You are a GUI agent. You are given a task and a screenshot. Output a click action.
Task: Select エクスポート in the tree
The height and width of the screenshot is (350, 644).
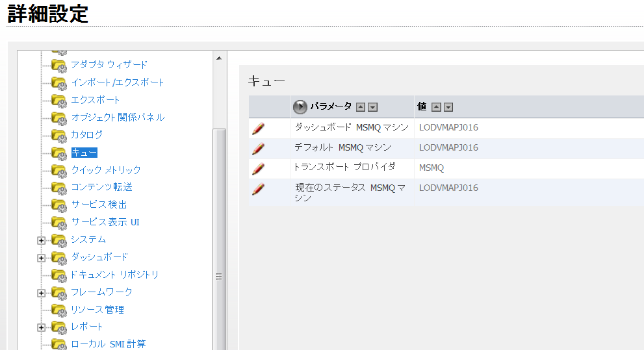coord(96,100)
